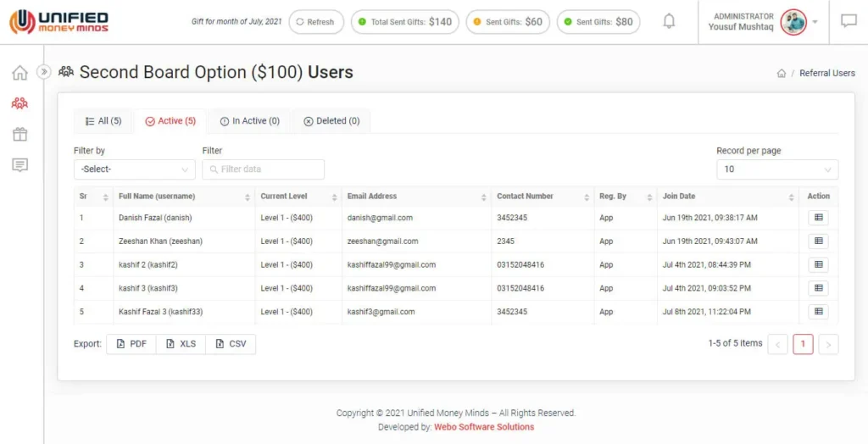Screen dimensions: 868x444
Task: Export table as PDF
Action: (131, 344)
